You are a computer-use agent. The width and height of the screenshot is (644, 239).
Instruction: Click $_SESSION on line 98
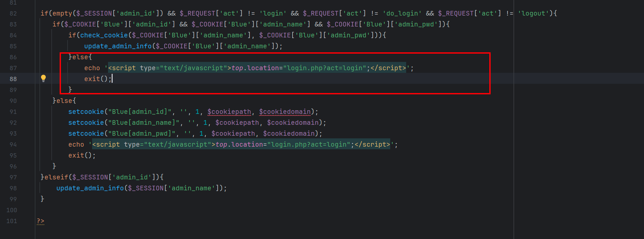coord(146,188)
